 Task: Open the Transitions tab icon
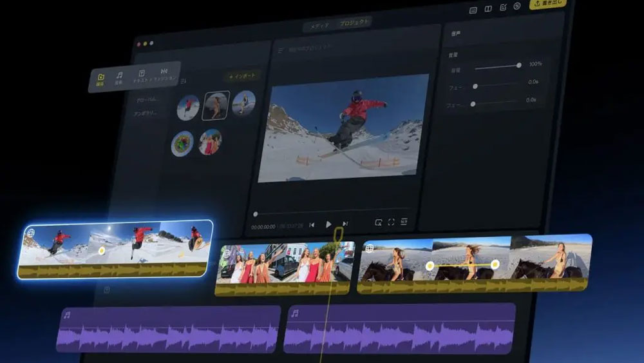(x=164, y=73)
